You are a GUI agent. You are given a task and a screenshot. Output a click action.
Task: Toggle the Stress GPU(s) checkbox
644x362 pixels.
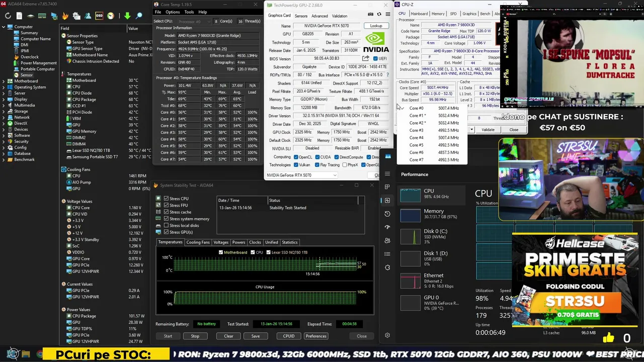(166, 232)
